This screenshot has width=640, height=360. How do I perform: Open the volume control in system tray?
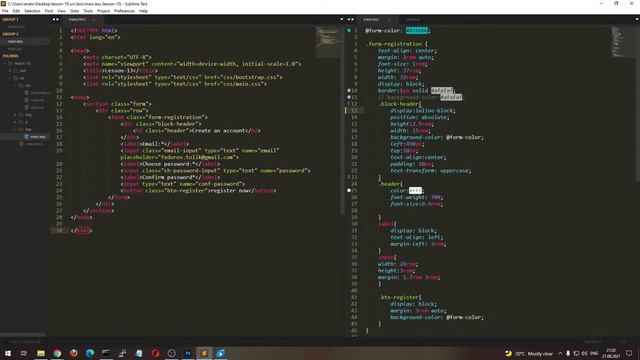[x=584, y=353]
